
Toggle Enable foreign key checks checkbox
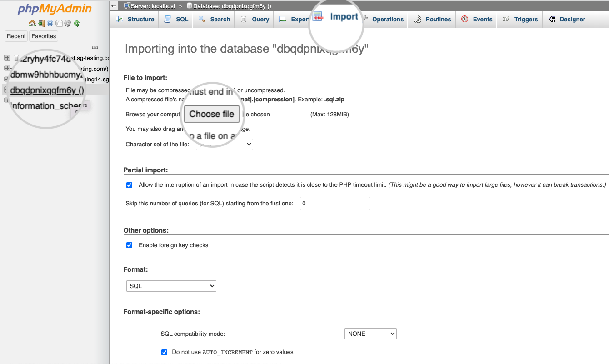pos(130,245)
